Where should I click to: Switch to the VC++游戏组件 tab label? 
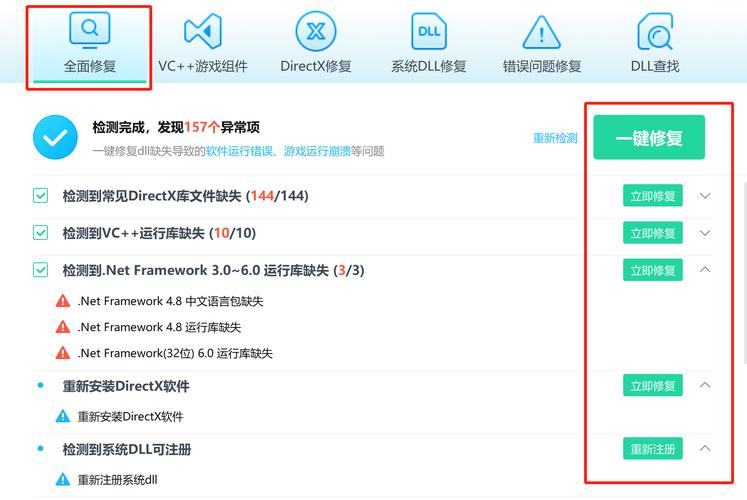click(x=203, y=66)
